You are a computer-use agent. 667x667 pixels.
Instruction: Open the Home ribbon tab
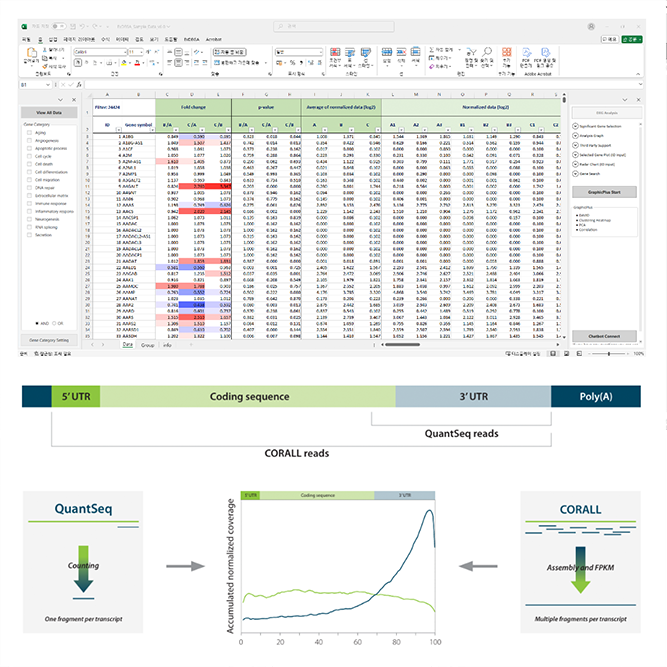pos(40,39)
